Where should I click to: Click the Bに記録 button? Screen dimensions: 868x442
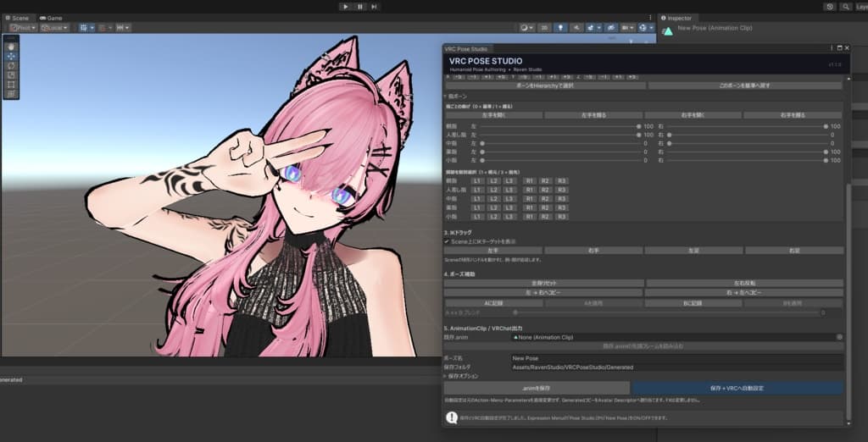coord(693,303)
